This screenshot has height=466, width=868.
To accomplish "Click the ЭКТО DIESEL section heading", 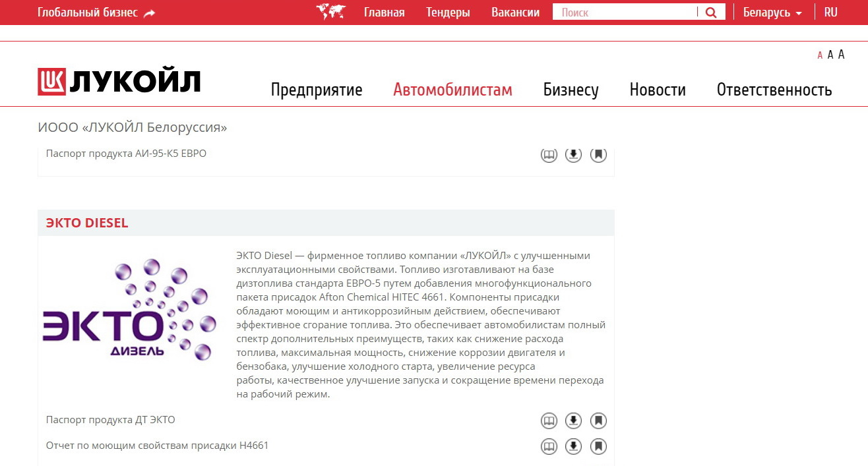I will 87,223.
